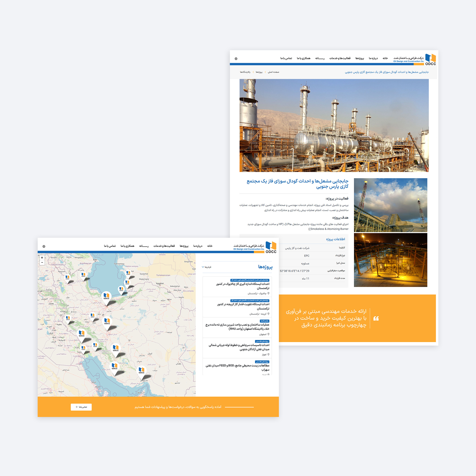The image size is (476, 476).
Task: Zoom out the projects map with minus button
Action: pyautogui.click(x=42, y=263)
